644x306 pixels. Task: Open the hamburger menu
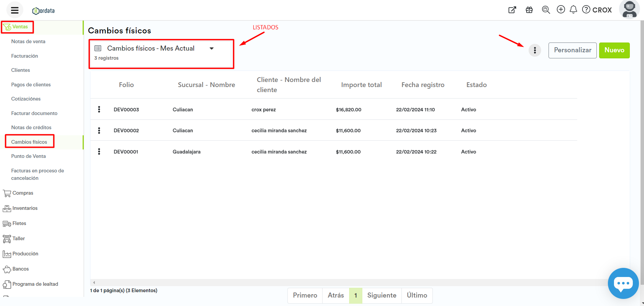point(15,10)
